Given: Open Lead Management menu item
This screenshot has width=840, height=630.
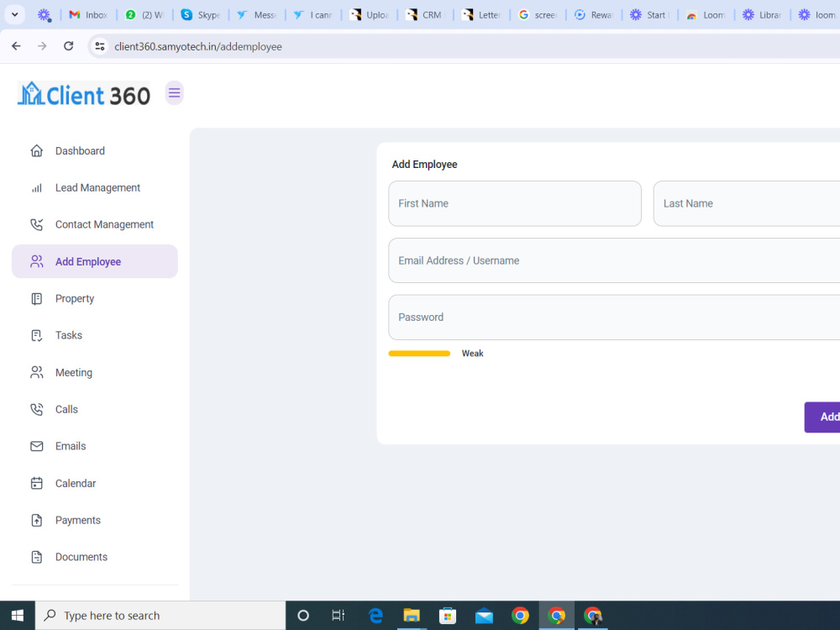Looking at the screenshot, I should pos(95,187).
